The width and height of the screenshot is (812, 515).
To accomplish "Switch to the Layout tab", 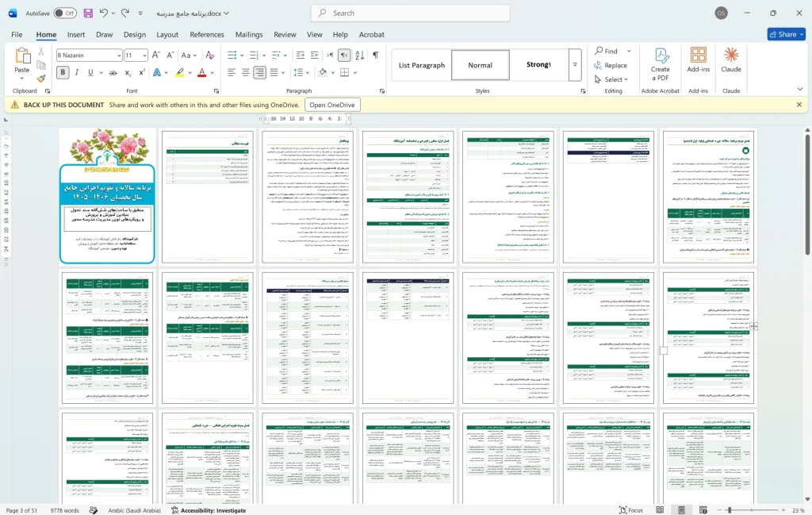I will 167,35.
